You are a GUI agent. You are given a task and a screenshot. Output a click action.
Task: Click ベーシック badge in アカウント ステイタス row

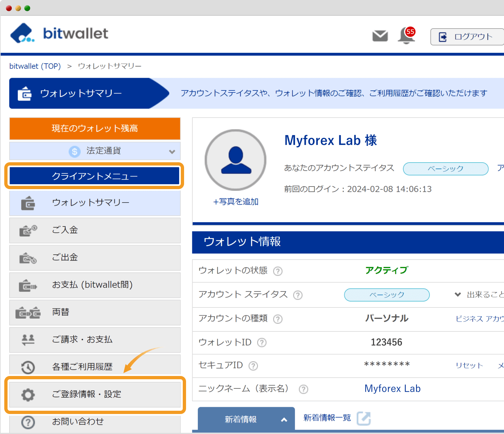[387, 295]
